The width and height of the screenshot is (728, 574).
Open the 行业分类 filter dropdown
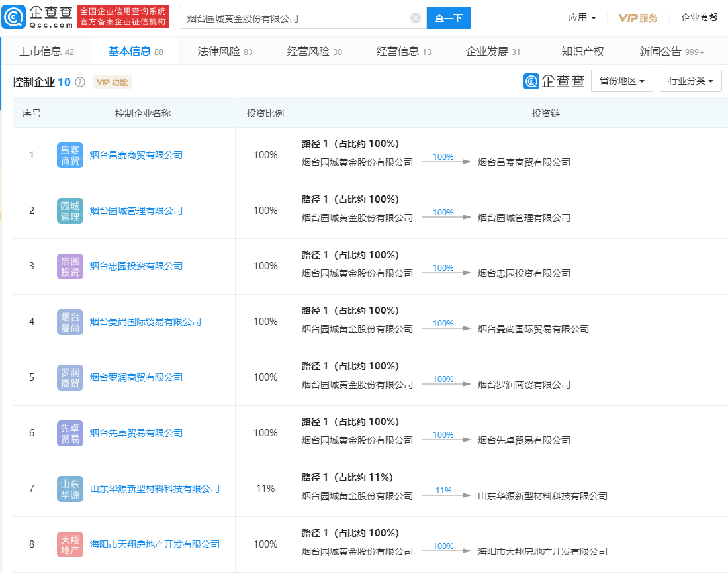690,81
